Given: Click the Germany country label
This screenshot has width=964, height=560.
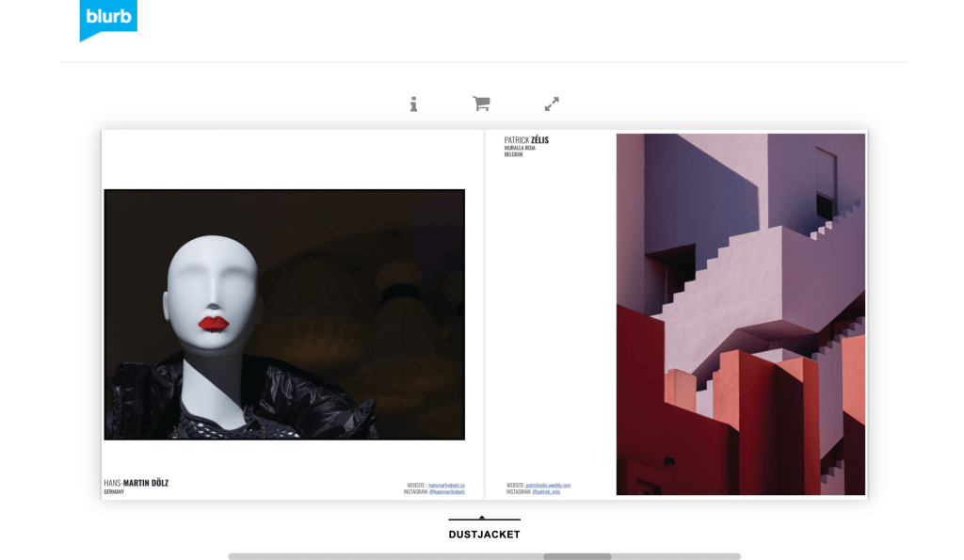Looking at the screenshot, I should click(114, 492).
